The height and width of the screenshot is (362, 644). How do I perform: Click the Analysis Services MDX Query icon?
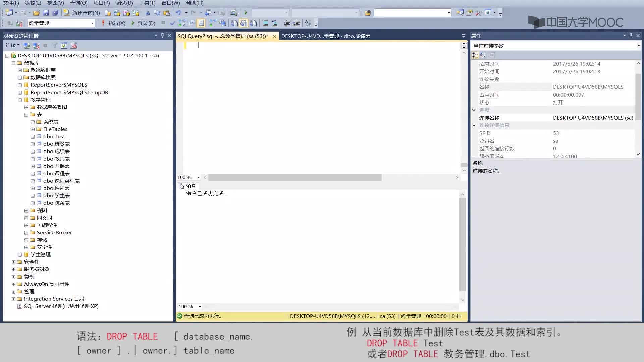tap(117, 13)
